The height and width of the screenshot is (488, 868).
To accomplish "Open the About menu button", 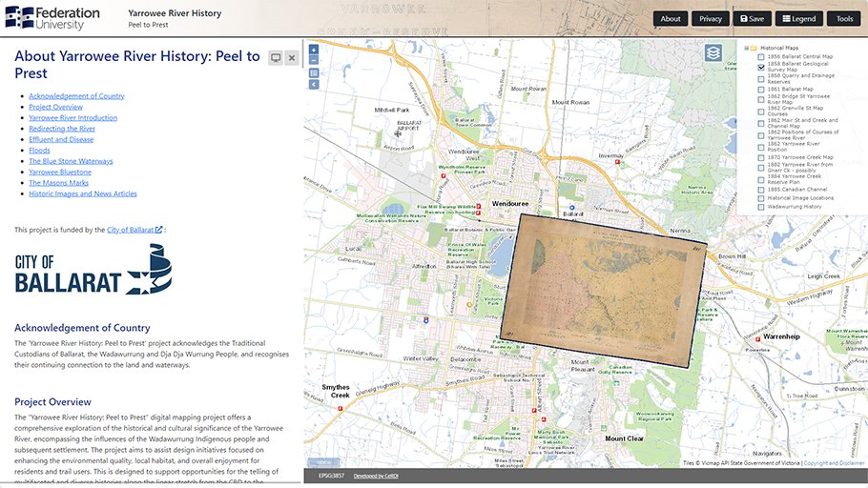I will (x=671, y=19).
